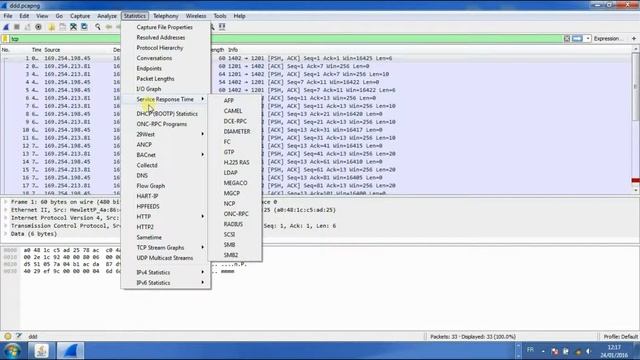Open the Go menu
The height and width of the screenshot is (360, 640).
tap(59, 16)
